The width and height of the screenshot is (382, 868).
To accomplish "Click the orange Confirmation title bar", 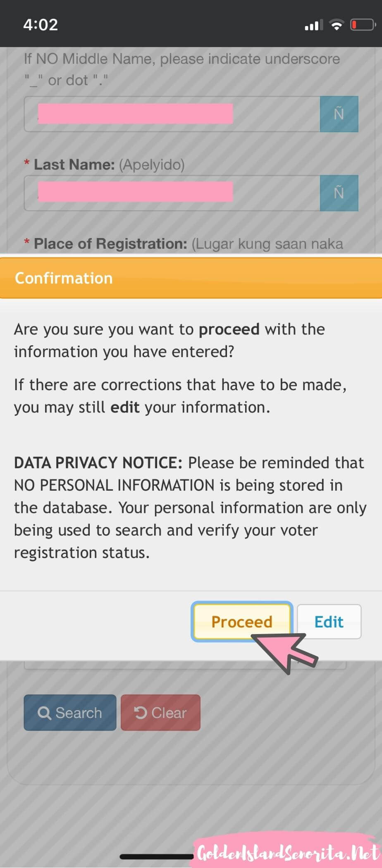I will (x=191, y=278).
